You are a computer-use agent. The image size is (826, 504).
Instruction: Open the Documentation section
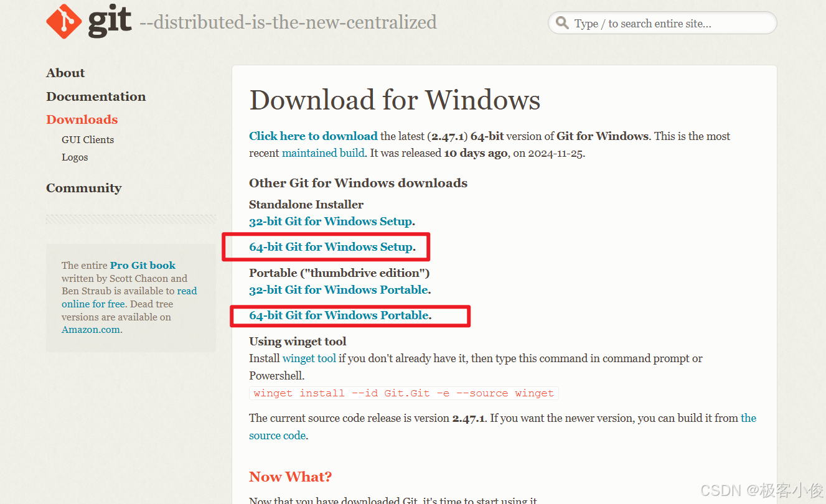96,96
